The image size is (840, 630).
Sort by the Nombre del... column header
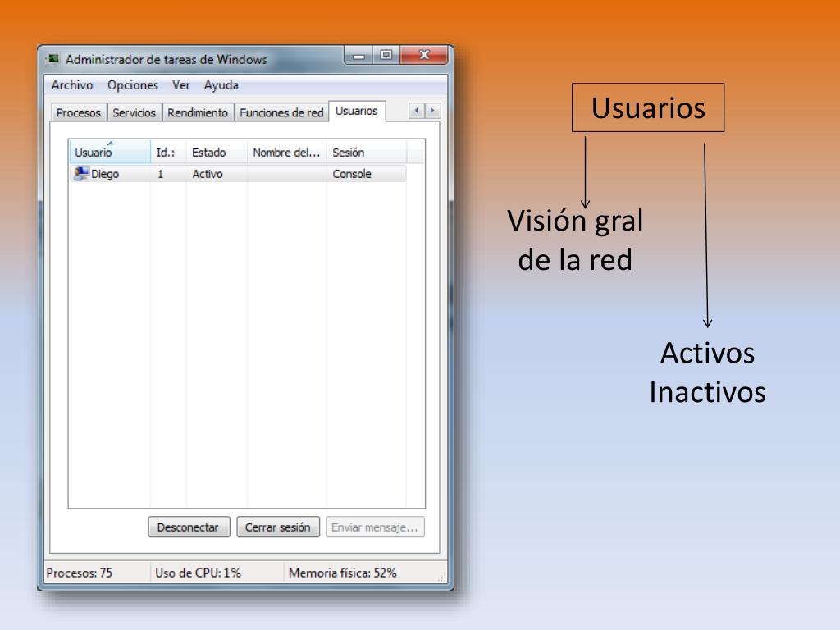(286, 152)
